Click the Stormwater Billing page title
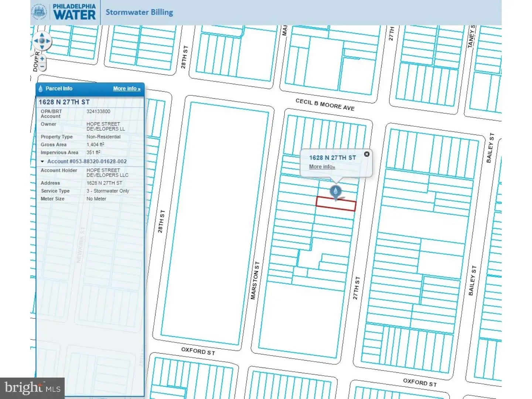The width and height of the screenshot is (532, 399). pyautogui.click(x=139, y=12)
